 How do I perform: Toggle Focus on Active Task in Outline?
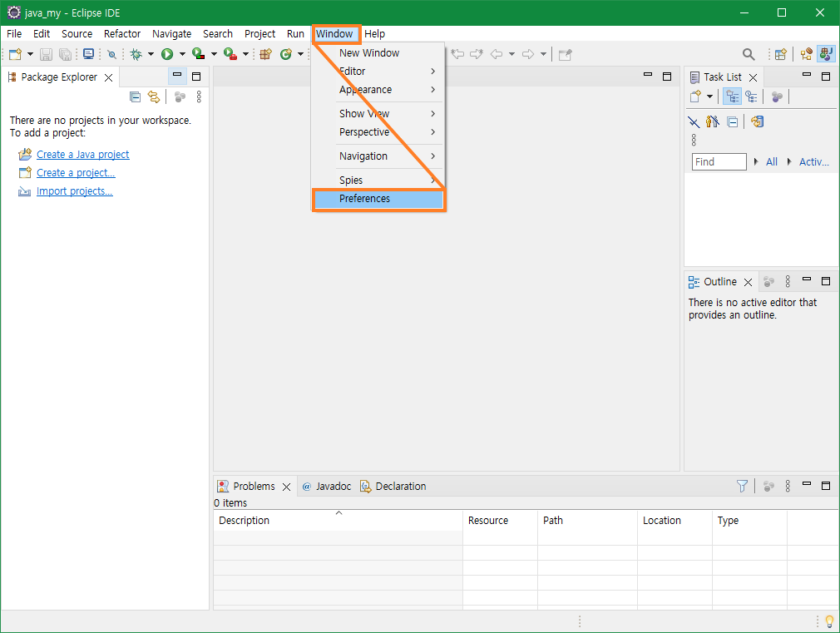[x=768, y=281]
